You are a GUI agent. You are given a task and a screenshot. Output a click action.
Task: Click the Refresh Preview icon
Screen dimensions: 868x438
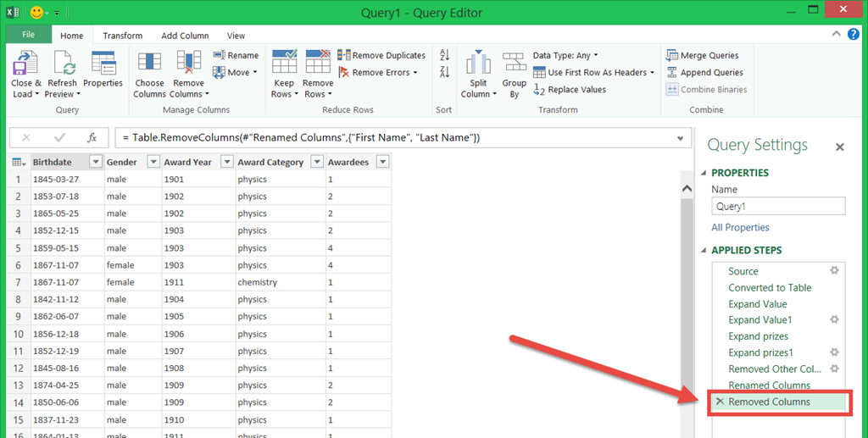[x=62, y=64]
